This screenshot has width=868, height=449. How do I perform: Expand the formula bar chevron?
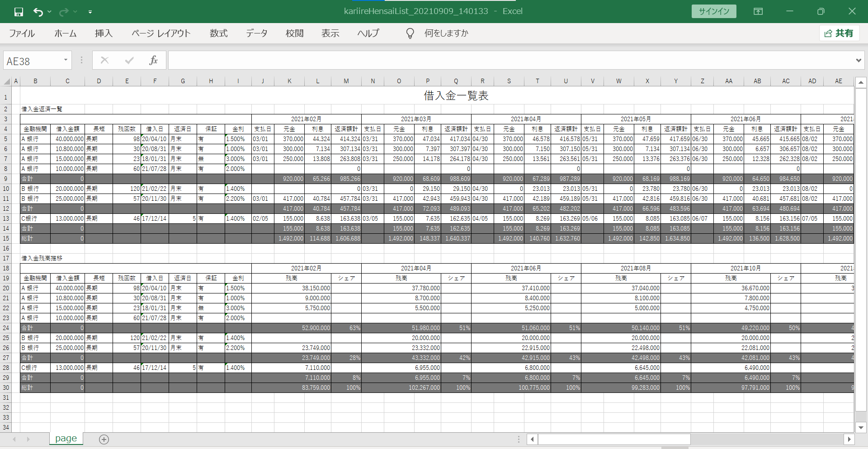[x=858, y=60]
